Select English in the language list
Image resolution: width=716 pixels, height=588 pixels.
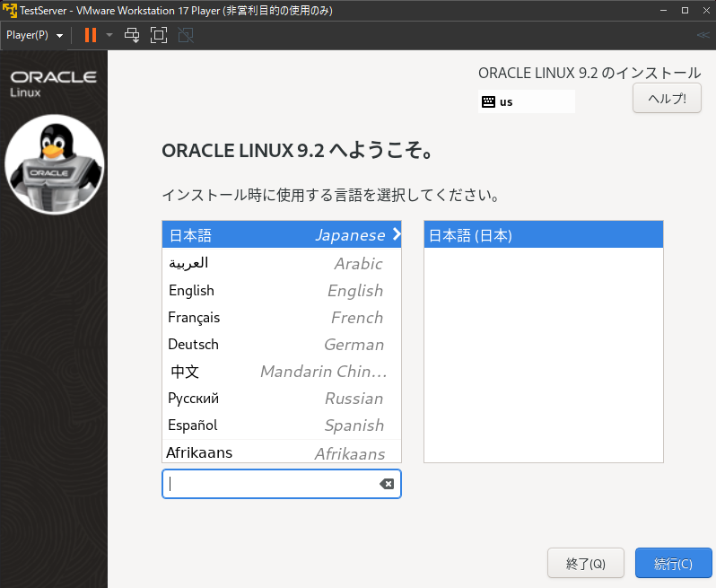click(282, 291)
